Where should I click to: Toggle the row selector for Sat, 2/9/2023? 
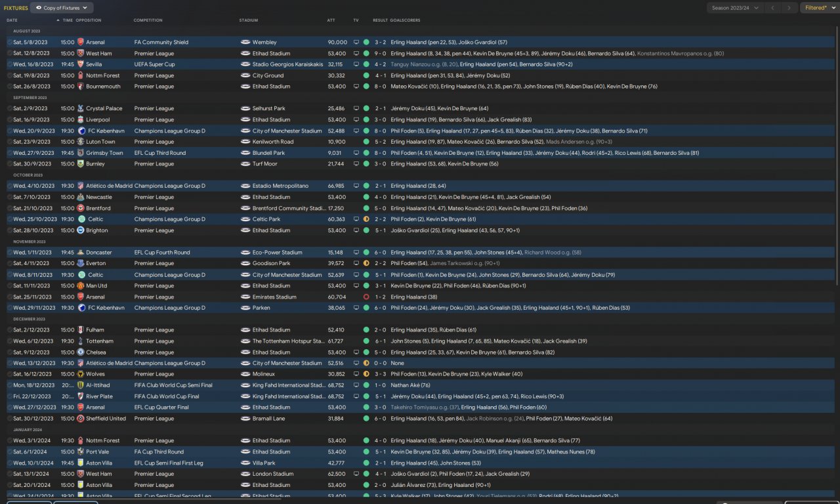(x=10, y=109)
